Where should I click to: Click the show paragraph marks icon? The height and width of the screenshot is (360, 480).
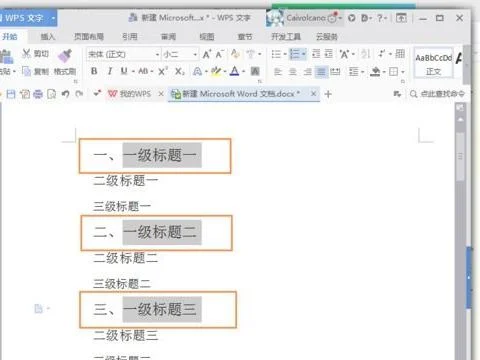[x=382, y=54]
